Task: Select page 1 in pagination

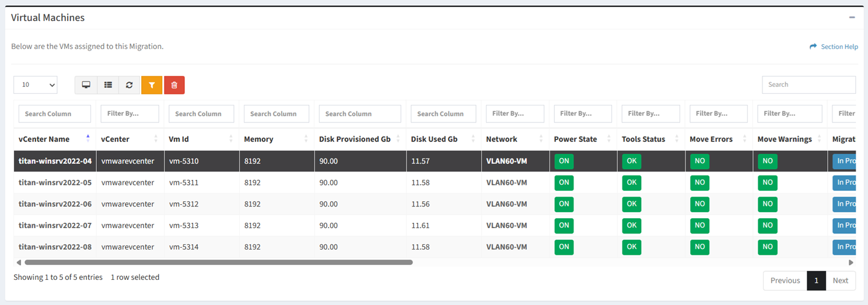Action: [x=816, y=281]
